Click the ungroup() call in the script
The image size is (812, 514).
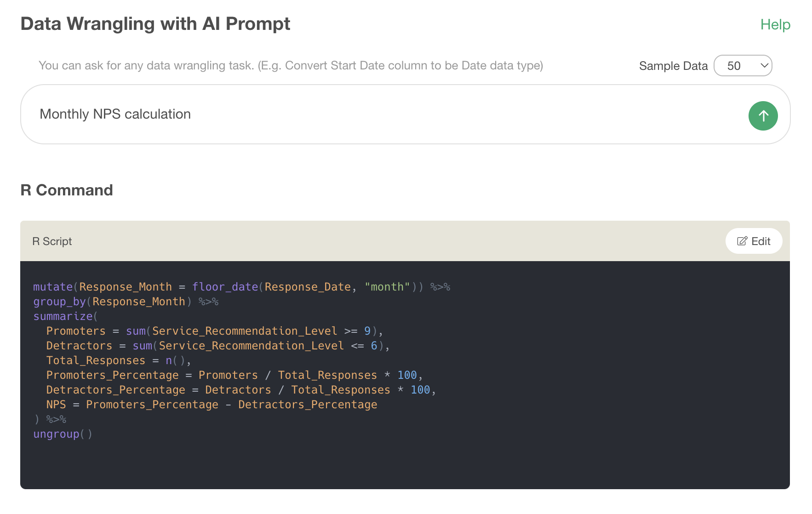[x=63, y=434]
